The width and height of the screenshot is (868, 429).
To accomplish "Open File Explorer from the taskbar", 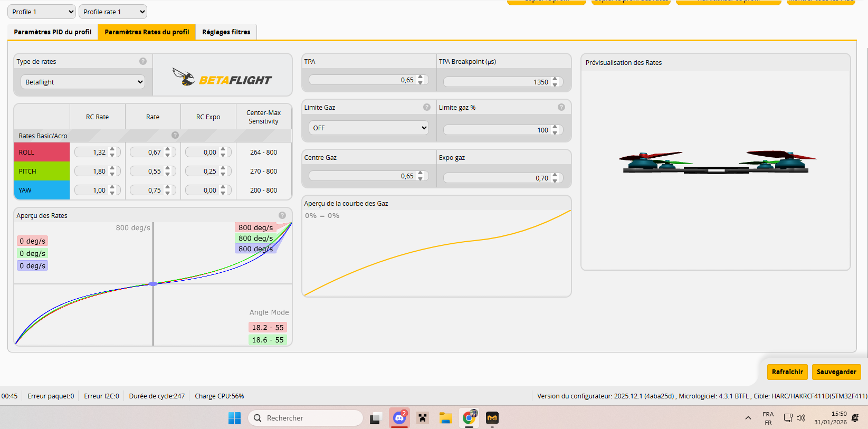I will click(x=446, y=418).
